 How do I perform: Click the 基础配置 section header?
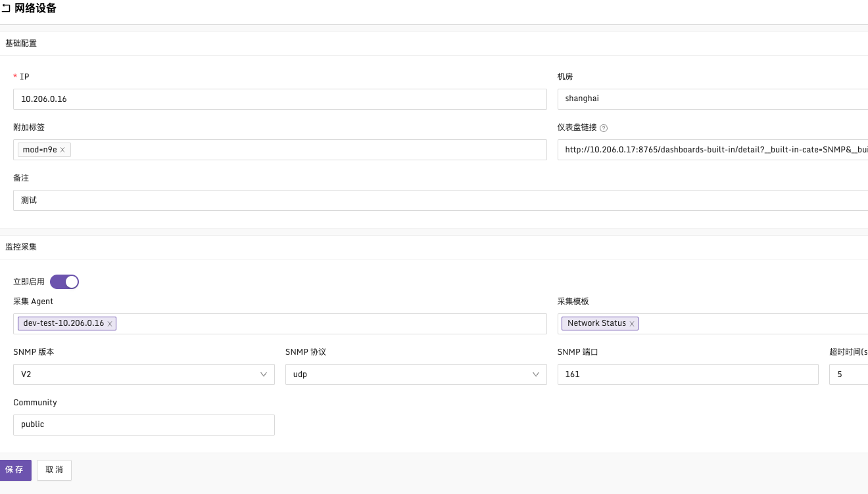pos(20,43)
